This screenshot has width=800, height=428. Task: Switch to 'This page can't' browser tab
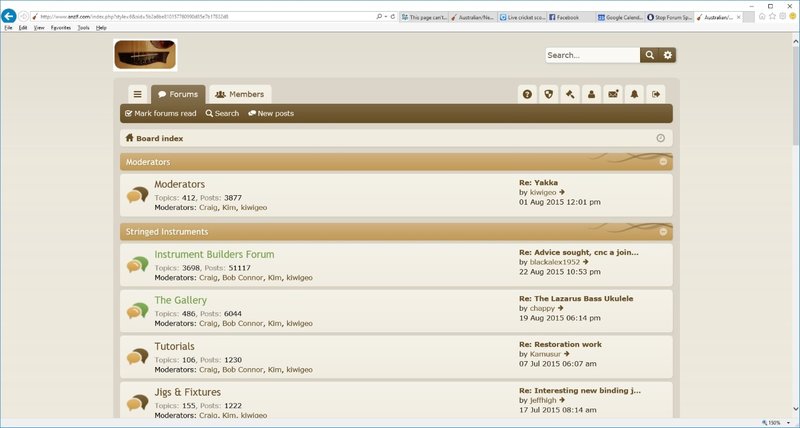[424, 17]
